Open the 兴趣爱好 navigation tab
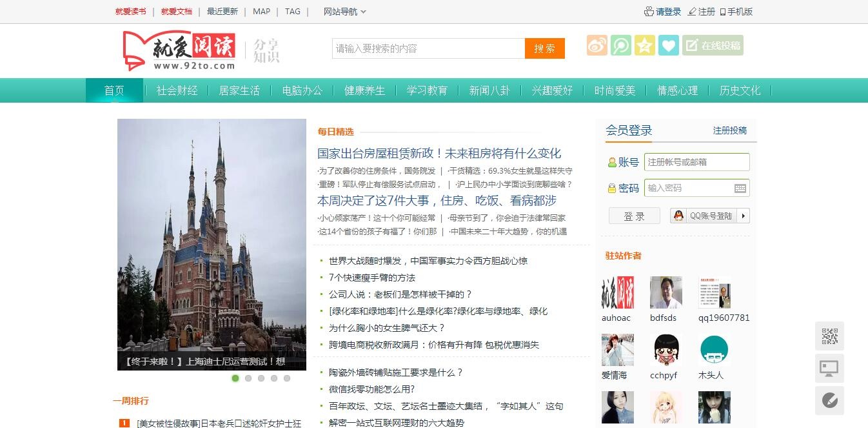The image size is (868, 428). tap(552, 90)
